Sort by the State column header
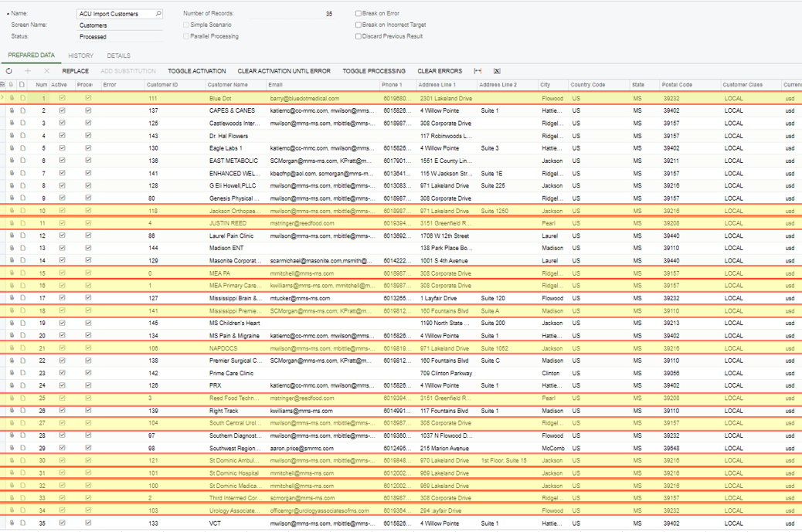Viewport: 802px width, 532px height. pos(638,85)
